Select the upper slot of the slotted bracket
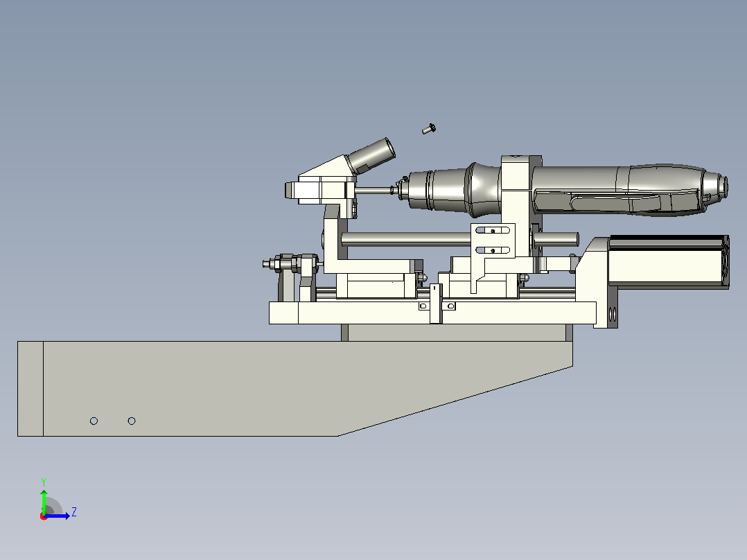The height and width of the screenshot is (560, 747). point(493,231)
